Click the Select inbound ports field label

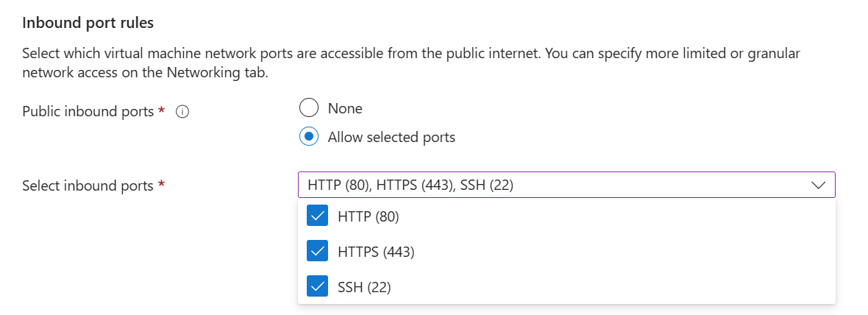pos(88,185)
